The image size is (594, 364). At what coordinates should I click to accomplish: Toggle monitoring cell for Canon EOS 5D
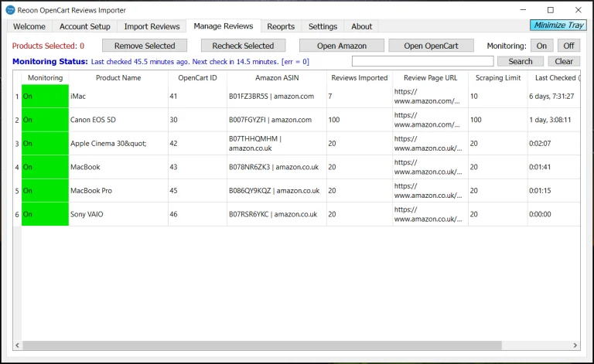pyautogui.click(x=45, y=120)
